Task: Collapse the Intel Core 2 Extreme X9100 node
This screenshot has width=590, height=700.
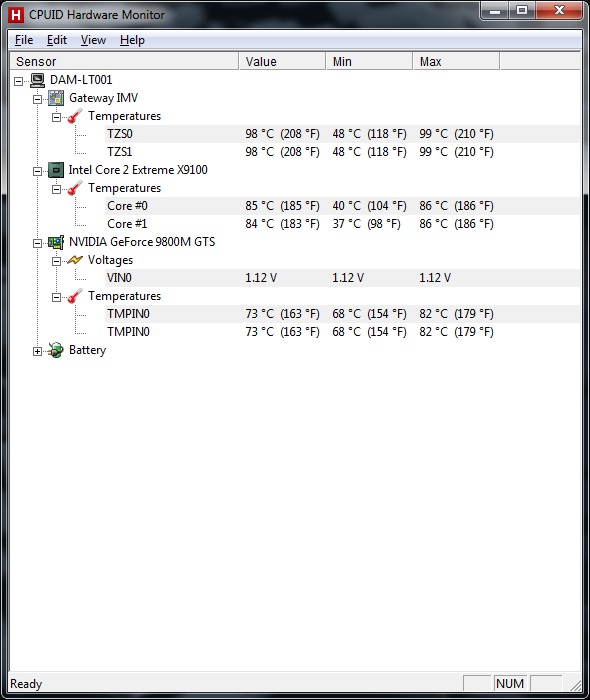Action: (37, 171)
